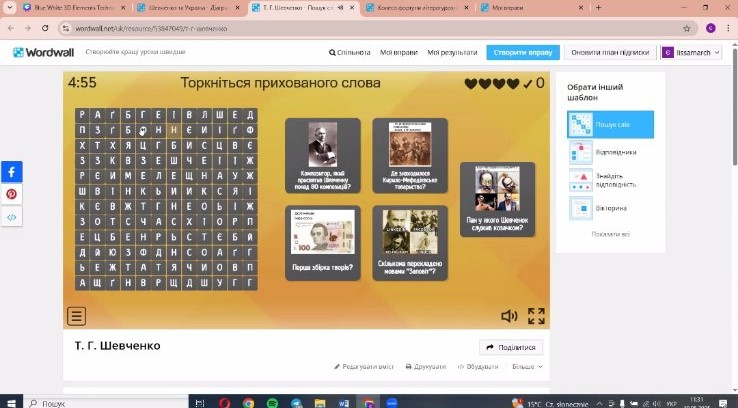This screenshot has height=408, width=738.
Task: Show hidden system tray icons
Action: click(599, 403)
